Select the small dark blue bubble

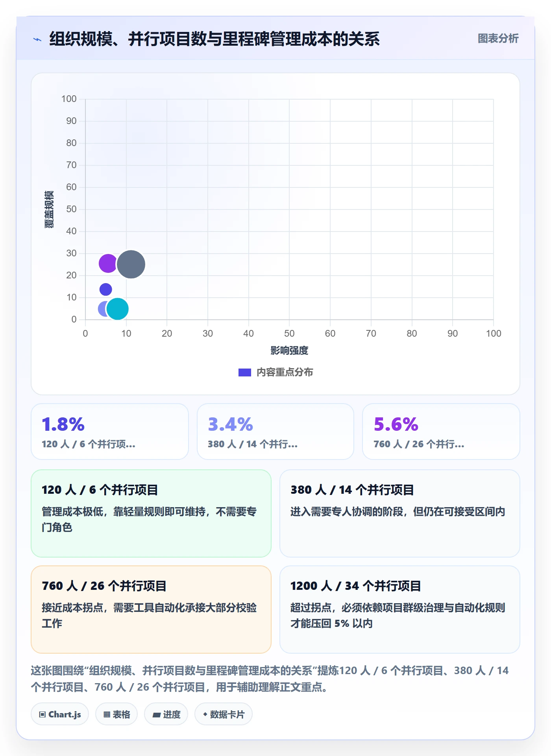tap(105, 289)
